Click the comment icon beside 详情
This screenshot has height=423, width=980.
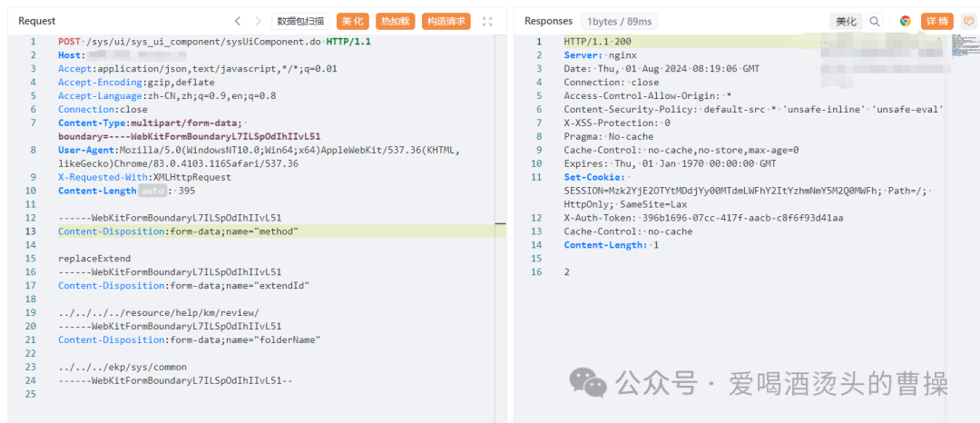(968, 21)
